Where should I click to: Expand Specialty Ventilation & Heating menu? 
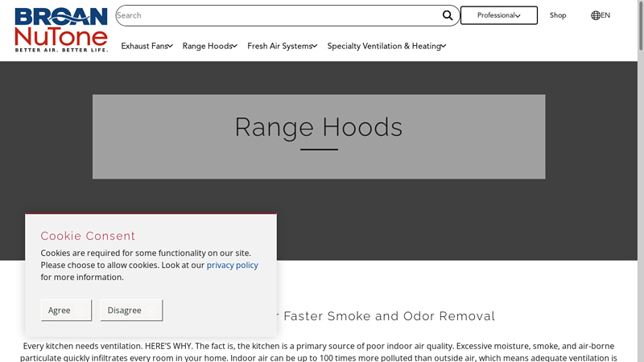(x=386, y=46)
